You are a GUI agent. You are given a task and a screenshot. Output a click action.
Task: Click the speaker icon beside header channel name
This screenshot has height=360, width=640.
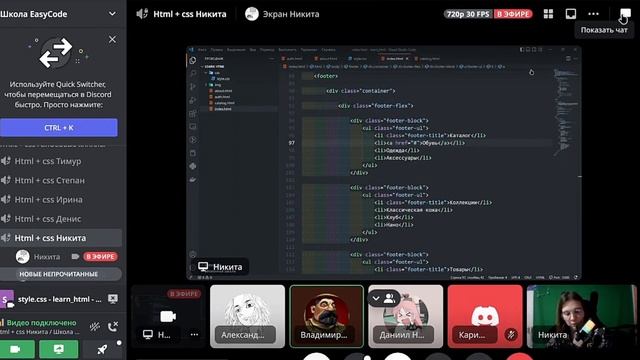tap(142, 14)
